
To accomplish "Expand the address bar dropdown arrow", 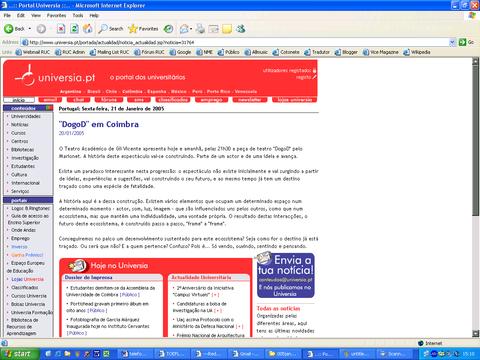I will 452,42.
